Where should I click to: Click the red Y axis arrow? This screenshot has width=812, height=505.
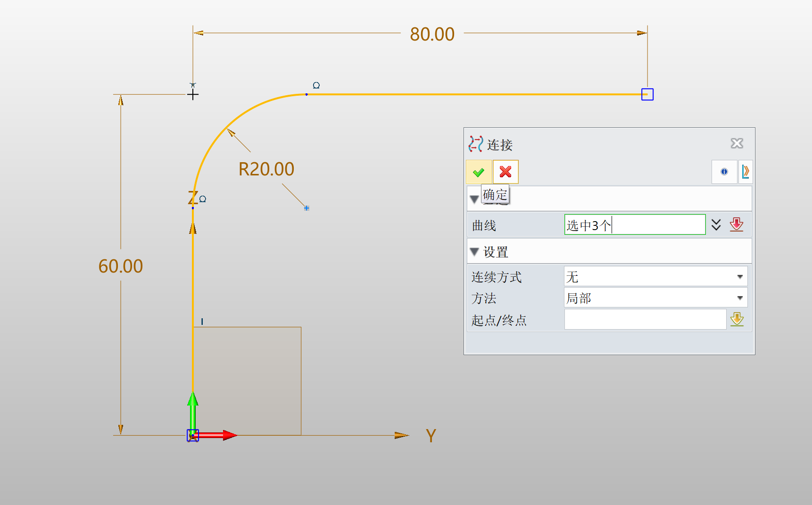pos(218,435)
